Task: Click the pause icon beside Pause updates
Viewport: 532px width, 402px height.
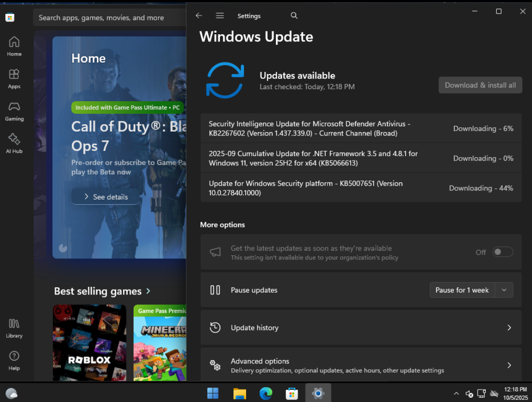Action: [215, 290]
